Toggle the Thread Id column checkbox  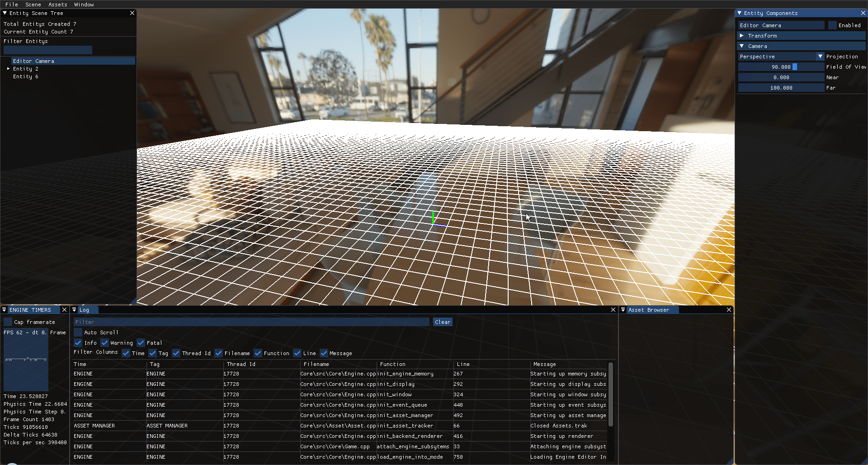pos(176,353)
